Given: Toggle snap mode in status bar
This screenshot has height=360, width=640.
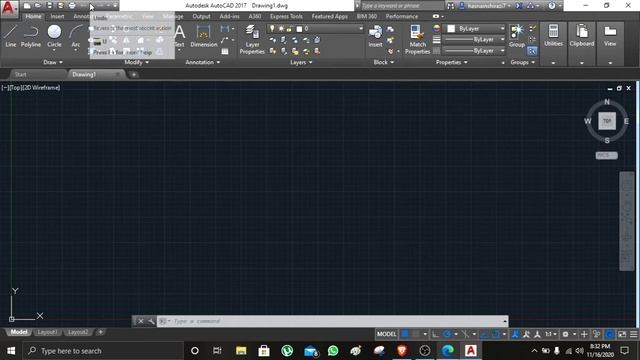Looking at the screenshot, I should (x=416, y=334).
